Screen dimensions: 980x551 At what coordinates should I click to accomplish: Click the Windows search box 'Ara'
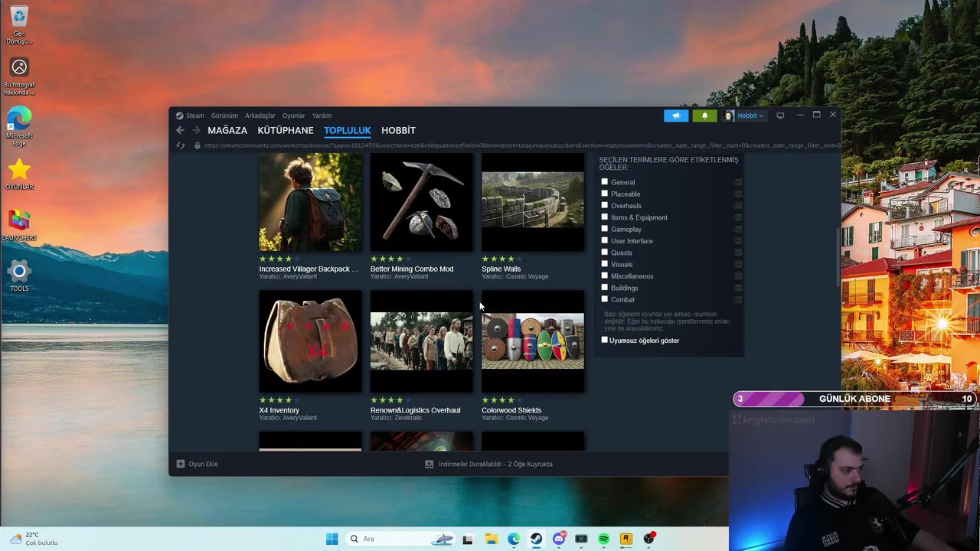tap(400, 539)
